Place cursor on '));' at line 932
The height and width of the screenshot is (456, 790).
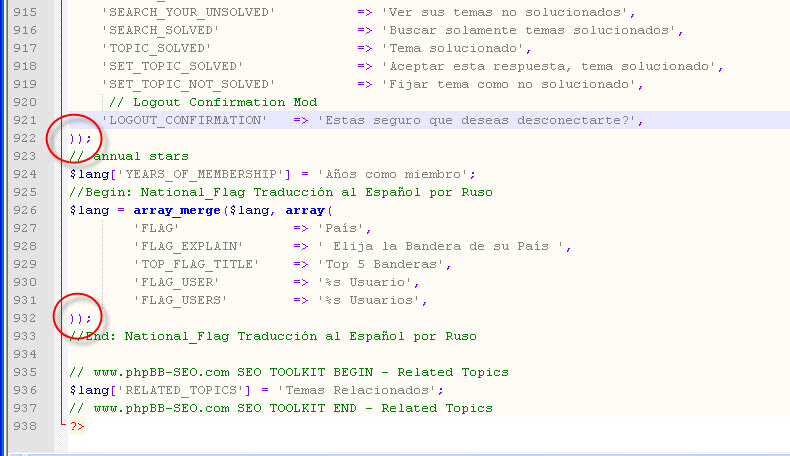tap(80, 318)
